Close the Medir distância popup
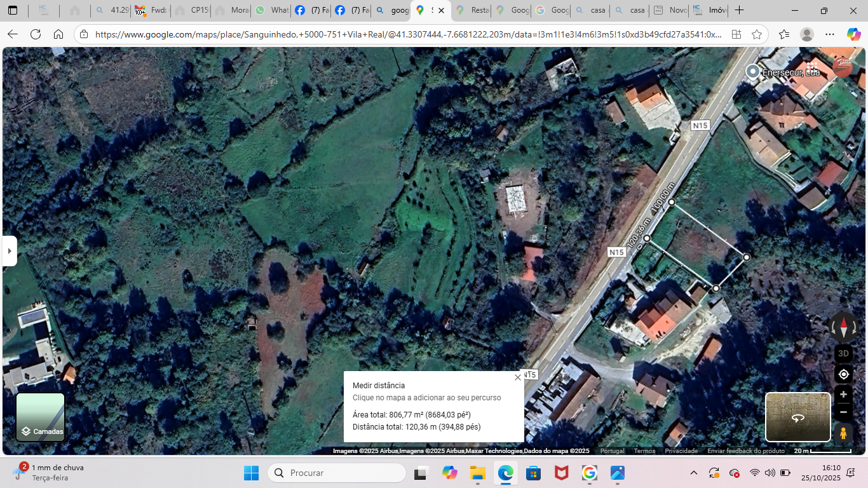Viewport: 868px width, 488px height. [517, 377]
